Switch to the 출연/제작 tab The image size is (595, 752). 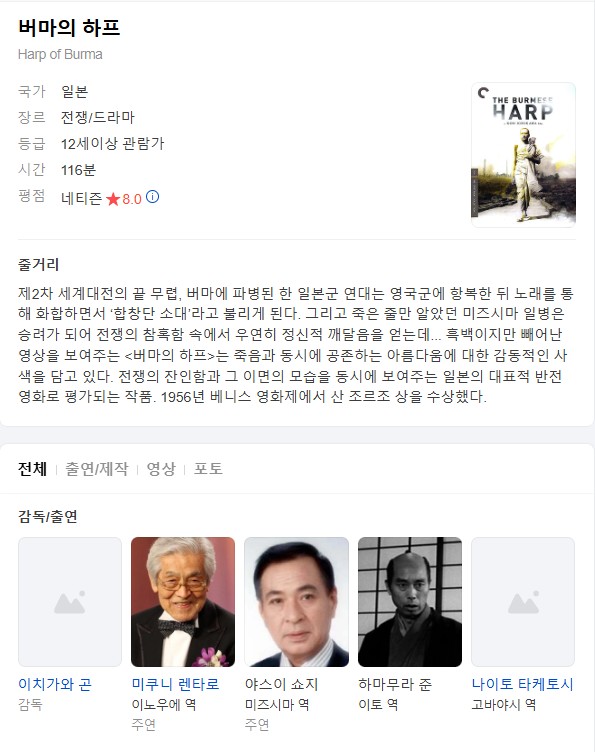[97, 469]
